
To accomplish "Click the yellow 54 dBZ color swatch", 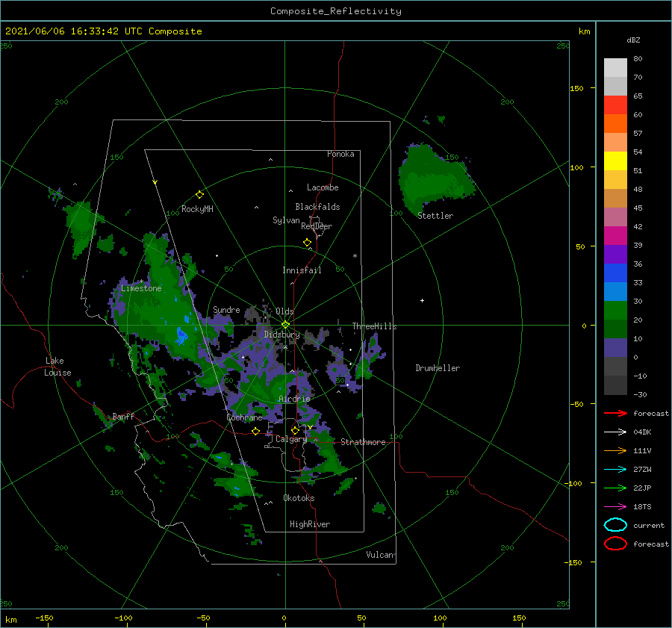I will pos(615,161).
